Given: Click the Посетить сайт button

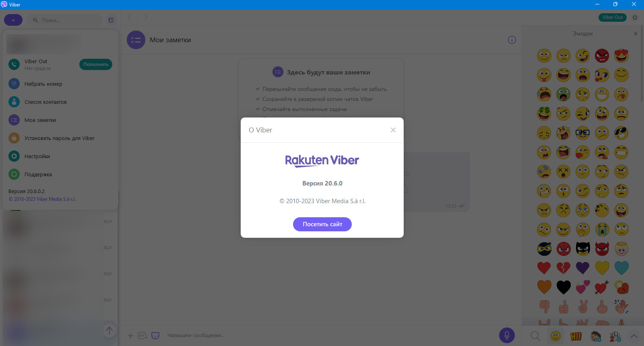Looking at the screenshot, I should point(322,224).
